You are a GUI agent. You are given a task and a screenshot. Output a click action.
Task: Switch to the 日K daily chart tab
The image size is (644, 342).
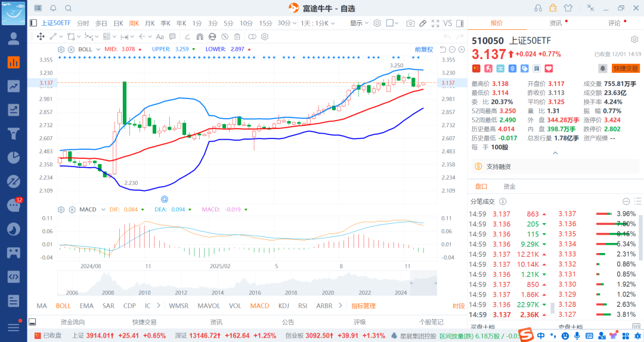[x=118, y=23]
